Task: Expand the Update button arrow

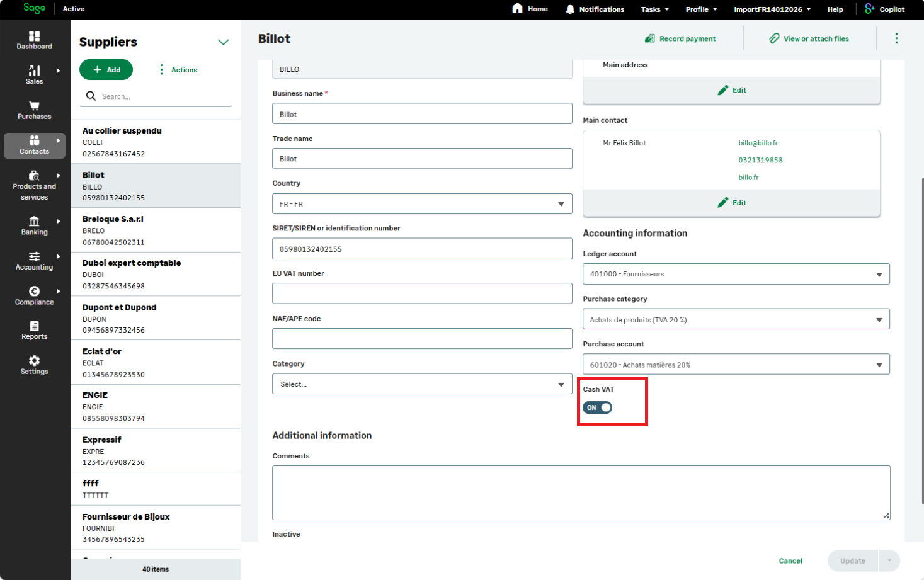Action: click(889, 560)
